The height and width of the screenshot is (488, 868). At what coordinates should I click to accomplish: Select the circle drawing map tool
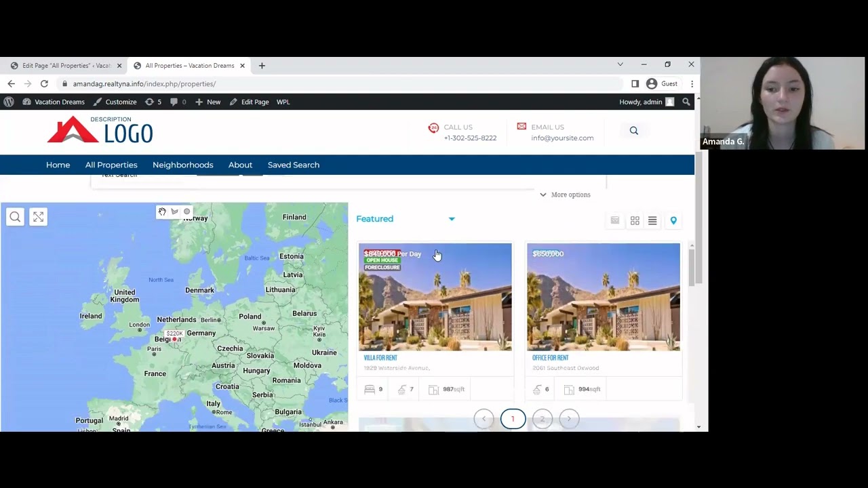(187, 211)
